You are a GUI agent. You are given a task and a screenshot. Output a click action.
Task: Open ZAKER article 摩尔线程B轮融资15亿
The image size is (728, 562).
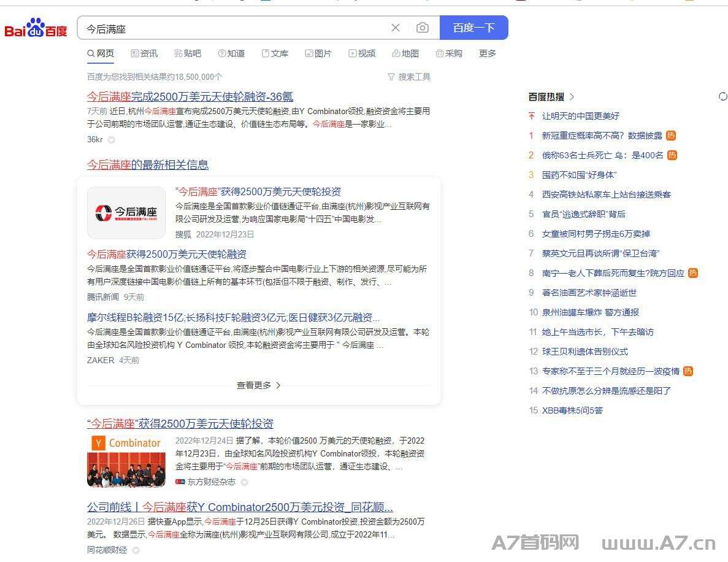click(x=233, y=318)
